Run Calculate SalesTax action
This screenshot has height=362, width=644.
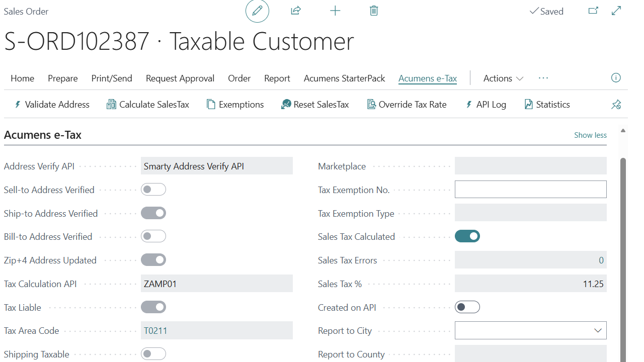pyautogui.click(x=148, y=105)
